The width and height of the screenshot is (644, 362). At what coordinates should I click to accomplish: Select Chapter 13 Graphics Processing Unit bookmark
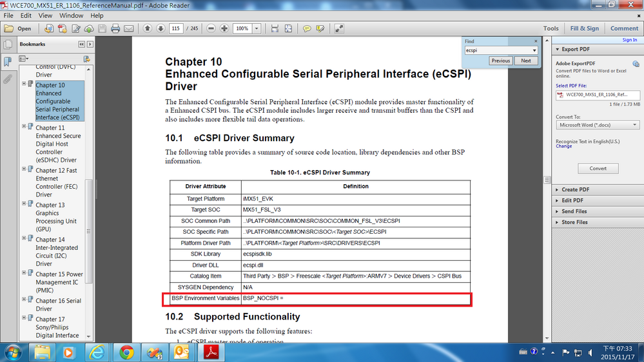(x=56, y=216)
